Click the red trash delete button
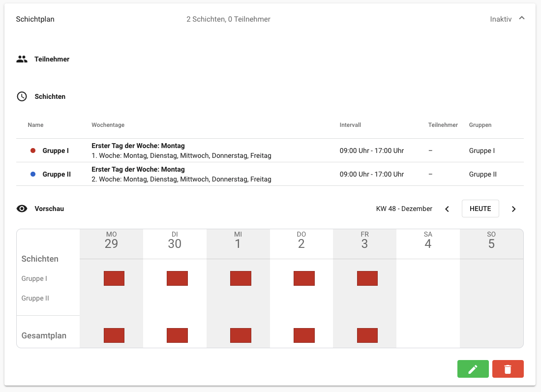Viewport: 541px width, 392px height. (508, 369)
